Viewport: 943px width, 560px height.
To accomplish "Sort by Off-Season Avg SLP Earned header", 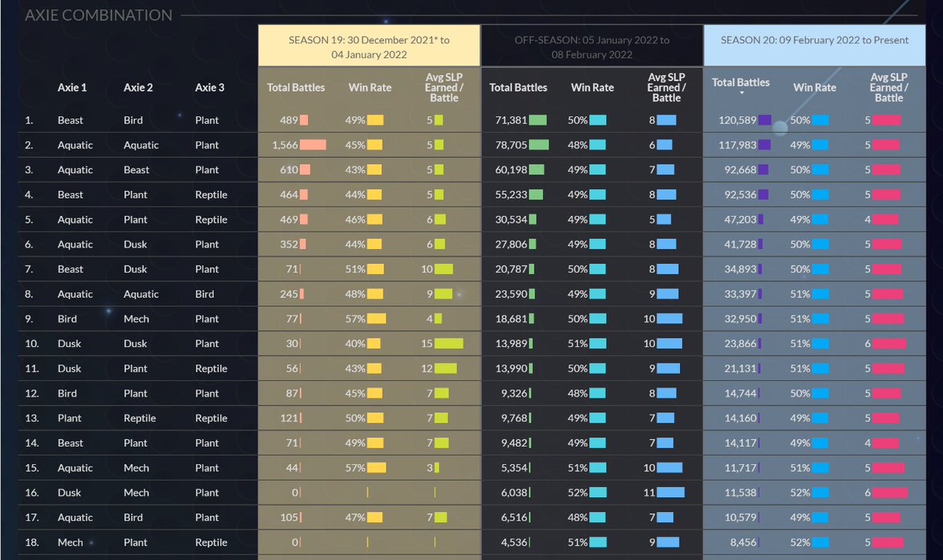I will 666,87.
